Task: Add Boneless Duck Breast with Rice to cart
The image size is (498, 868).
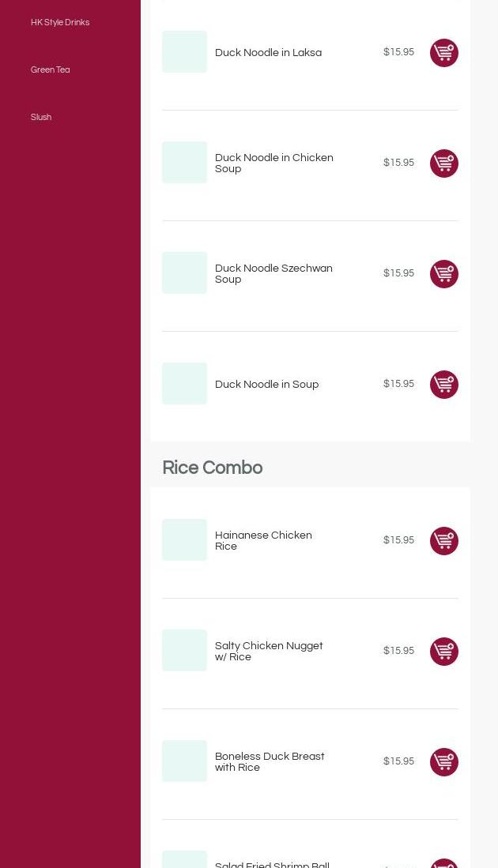Action: [x=443, y=762]
